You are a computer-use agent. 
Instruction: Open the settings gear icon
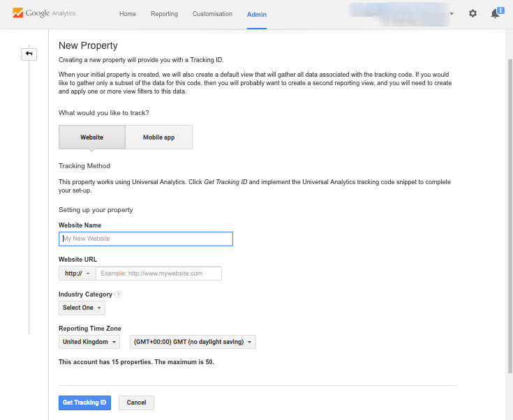click(473, 13)
